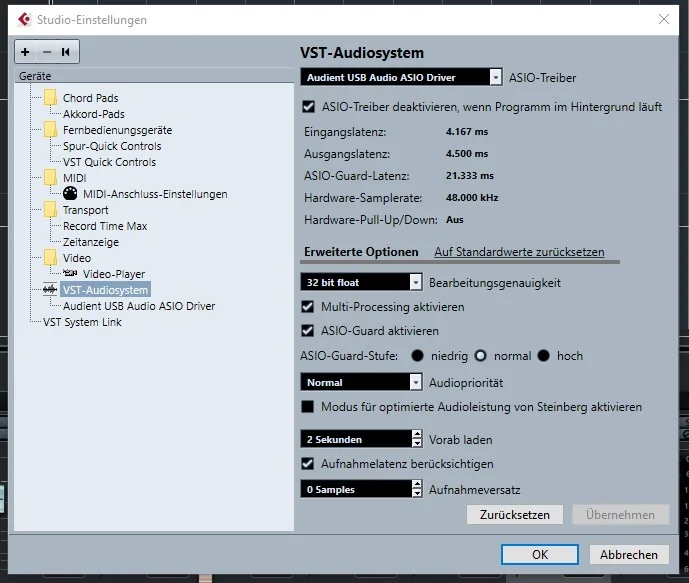Toggle Multi-Processing aktivieren checkbox
Screen dimensions: 689x583
tap(308, 307)
